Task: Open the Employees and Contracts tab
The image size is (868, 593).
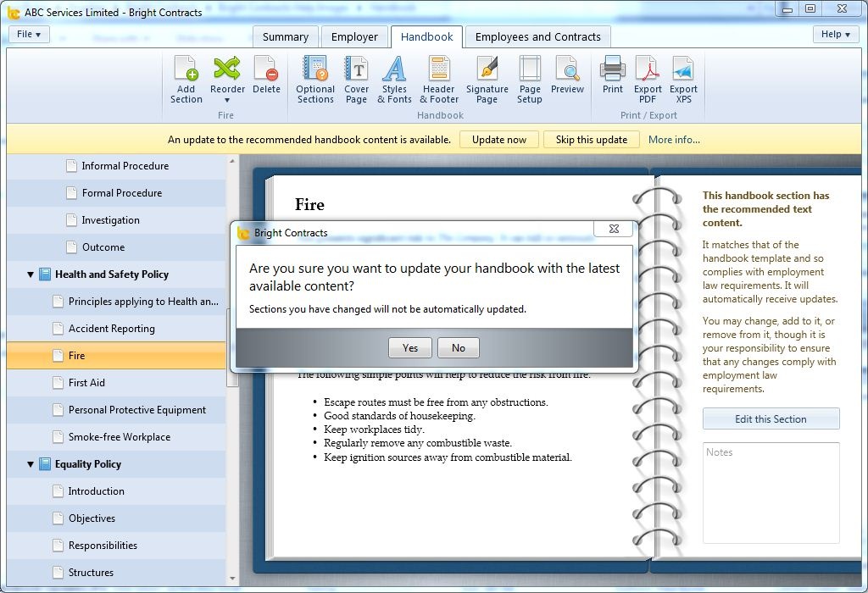Action: pos(537,37)
